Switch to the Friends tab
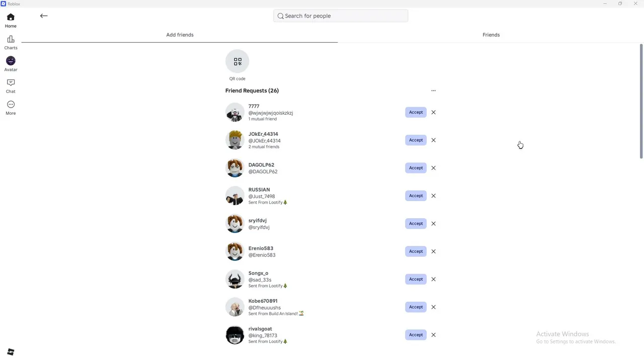 click(491, 35)
